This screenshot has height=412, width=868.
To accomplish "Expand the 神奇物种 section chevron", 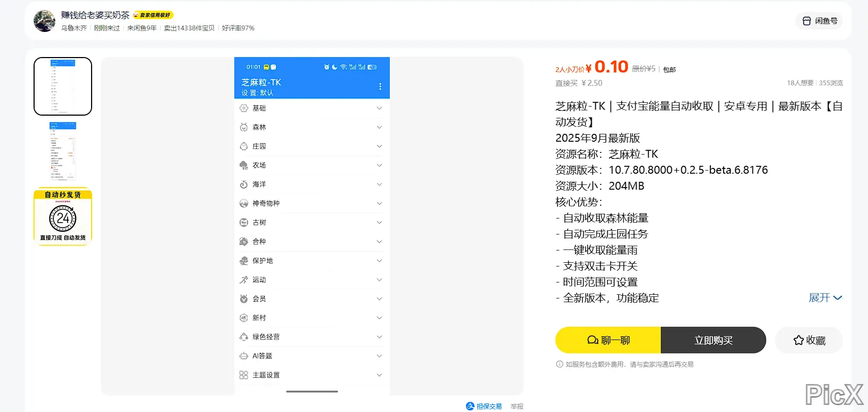I will (379, 204).
